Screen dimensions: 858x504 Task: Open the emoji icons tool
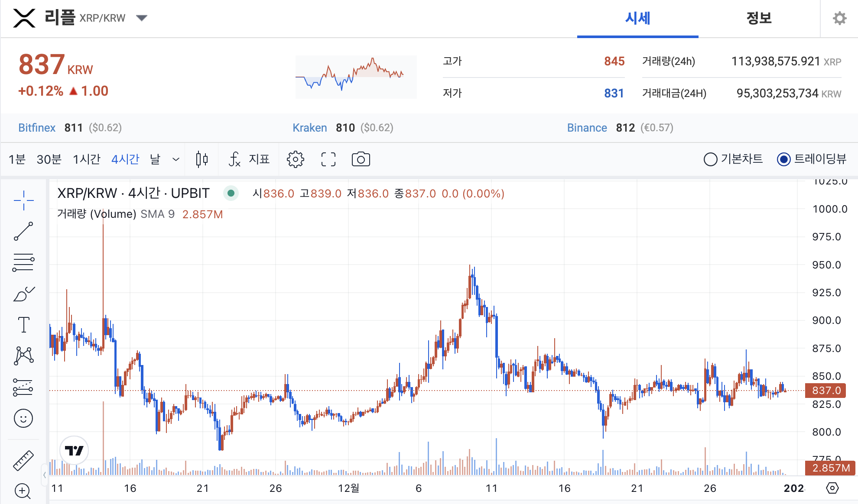point(23,418)
